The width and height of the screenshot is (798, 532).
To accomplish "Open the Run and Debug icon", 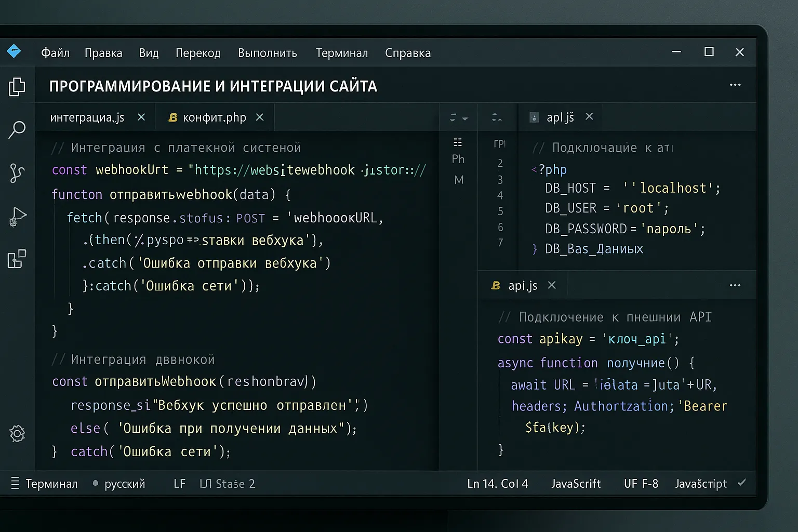I will tap(18, 216).
